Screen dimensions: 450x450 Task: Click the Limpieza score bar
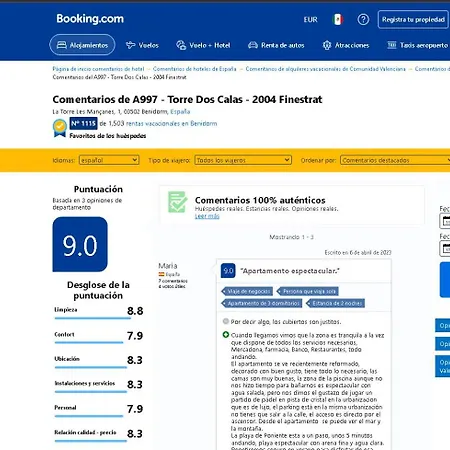pos(93,318)
